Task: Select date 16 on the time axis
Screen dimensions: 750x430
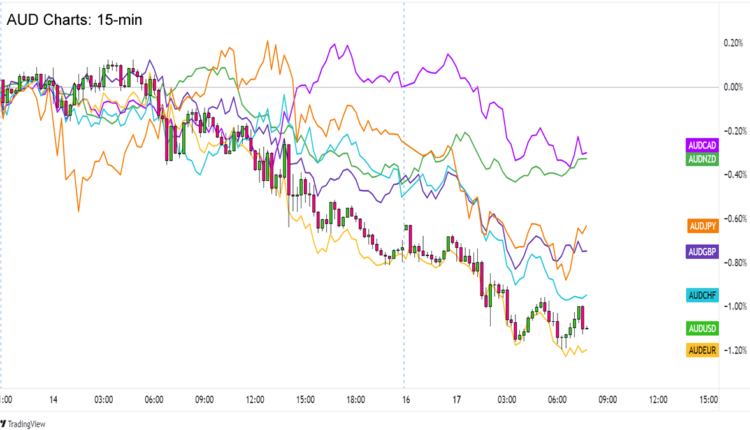Action: pyautogui.click(x=404, y=399)
